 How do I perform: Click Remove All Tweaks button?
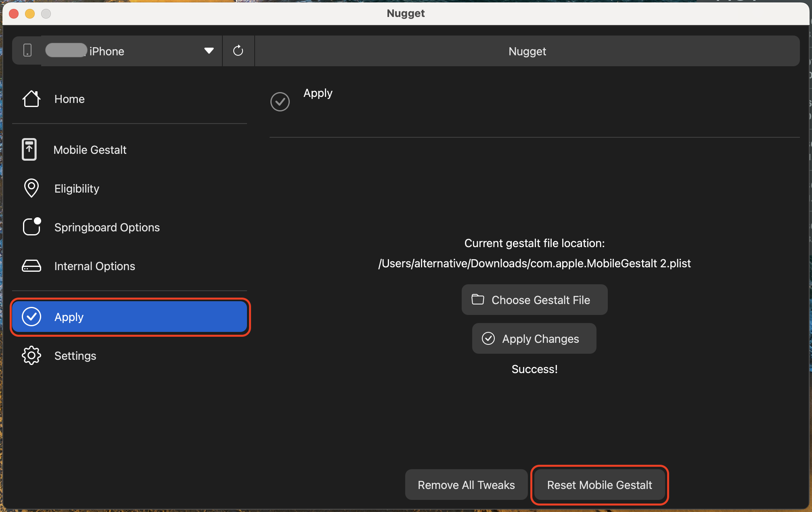(466, 485)
